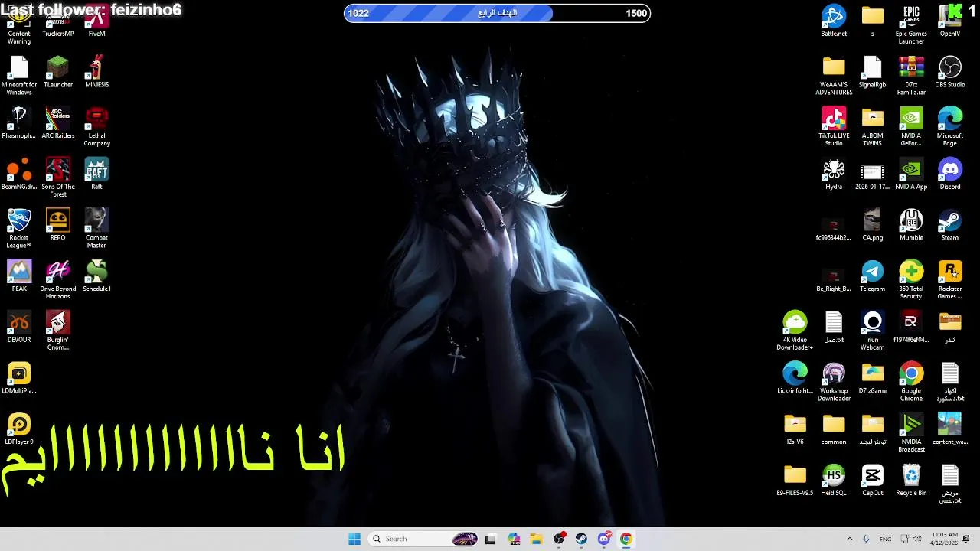This screenshot has height=551, width=980.
Task: Select the LDPlayer 9 shortcut
Action: click(x=19, y=429)
